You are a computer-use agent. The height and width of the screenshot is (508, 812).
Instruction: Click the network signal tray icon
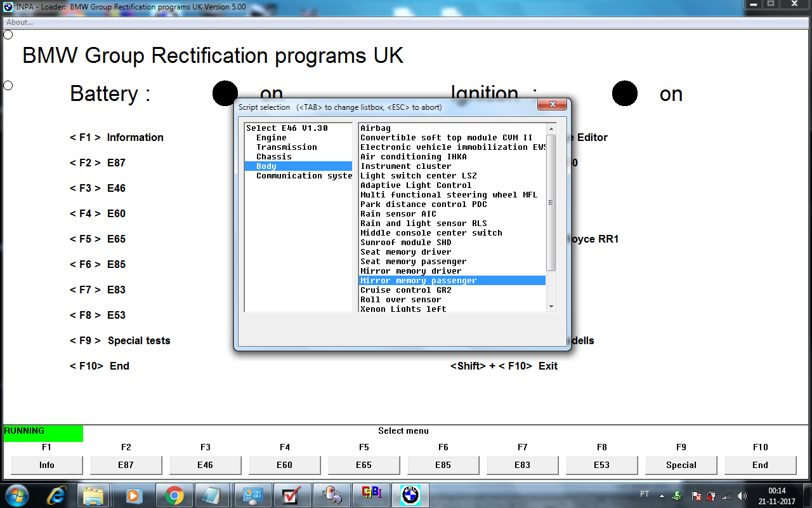[x=727, y=495]
